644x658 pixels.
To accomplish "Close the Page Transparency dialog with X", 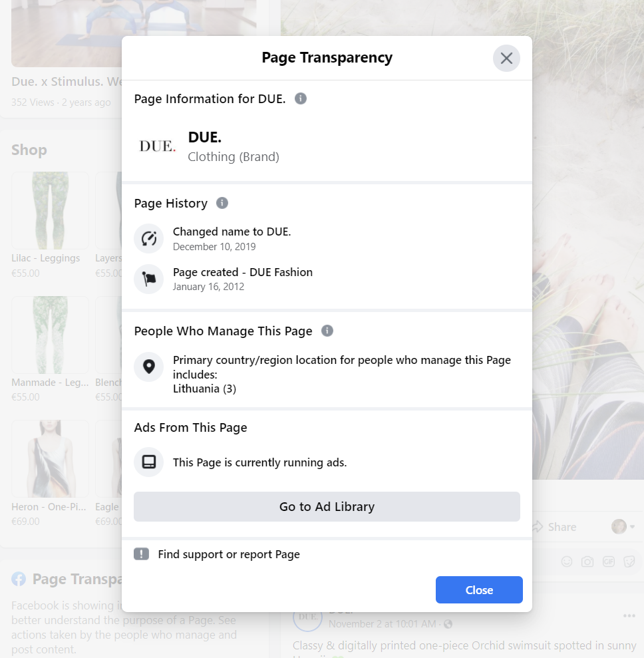I will tap(506, 59).
